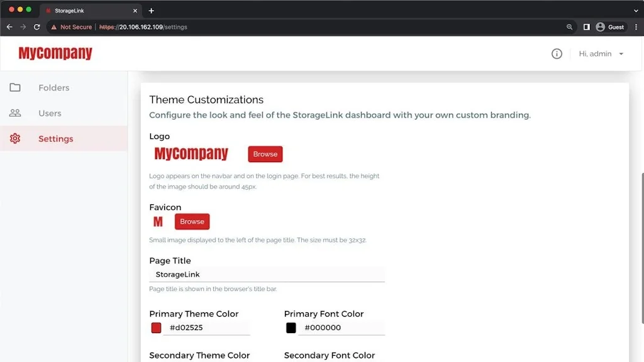Go back using the browser back arrow

point(9,27)
